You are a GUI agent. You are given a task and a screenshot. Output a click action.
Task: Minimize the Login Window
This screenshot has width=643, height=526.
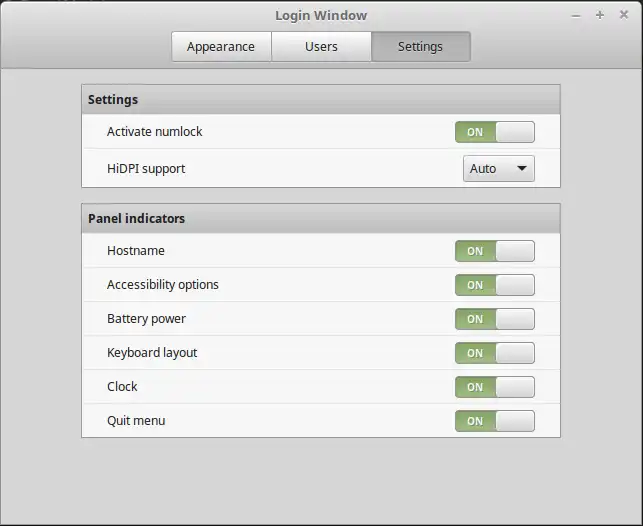576,16
